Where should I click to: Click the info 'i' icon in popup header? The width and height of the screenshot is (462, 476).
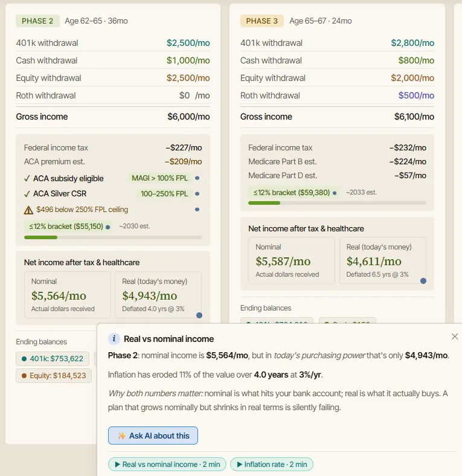pyautogui.click(x=114, y=338)
